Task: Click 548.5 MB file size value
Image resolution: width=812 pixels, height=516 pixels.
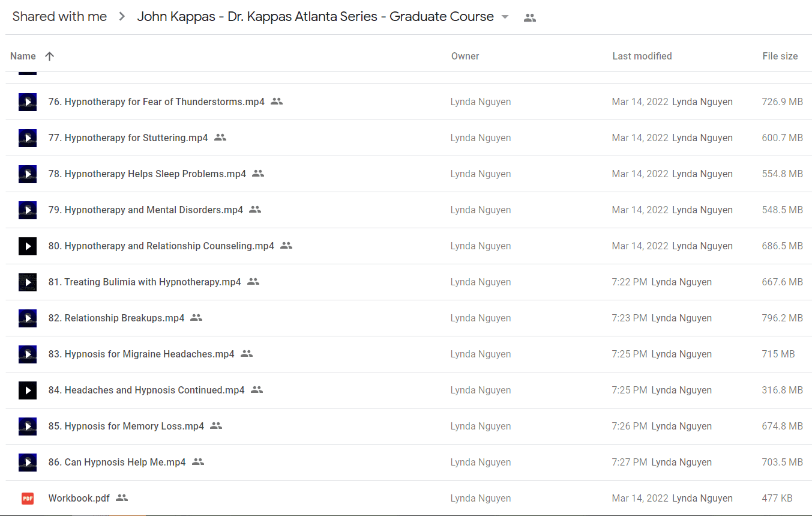Action: pos(782,210)
